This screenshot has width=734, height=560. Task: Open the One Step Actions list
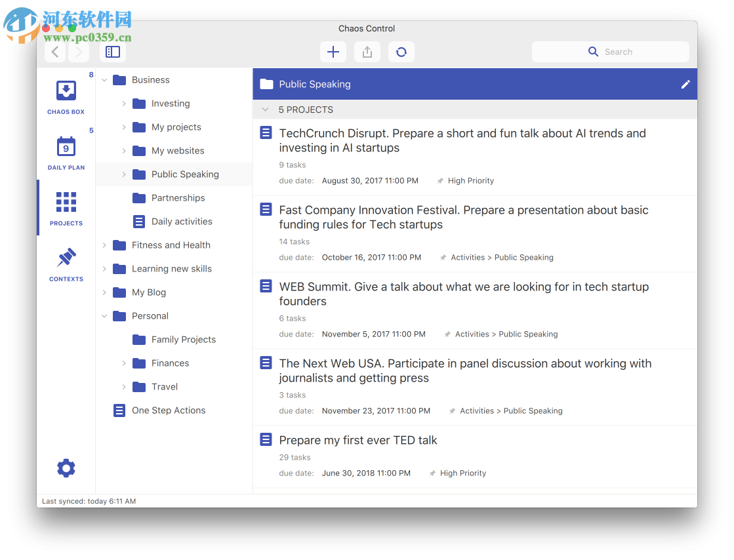(x=169, y=410)
